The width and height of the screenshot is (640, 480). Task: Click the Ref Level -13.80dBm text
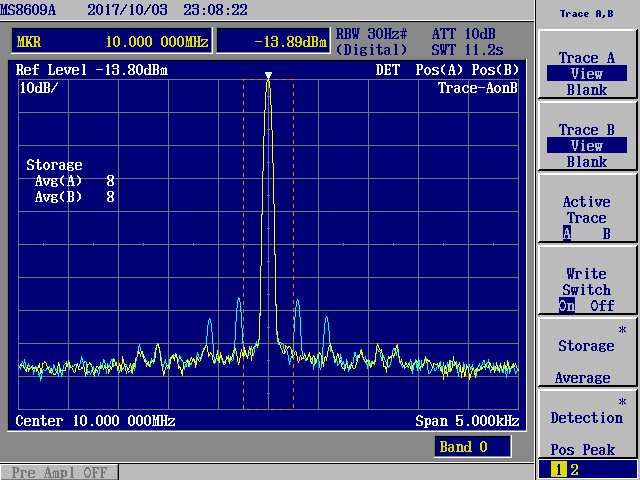coord(92,70)
